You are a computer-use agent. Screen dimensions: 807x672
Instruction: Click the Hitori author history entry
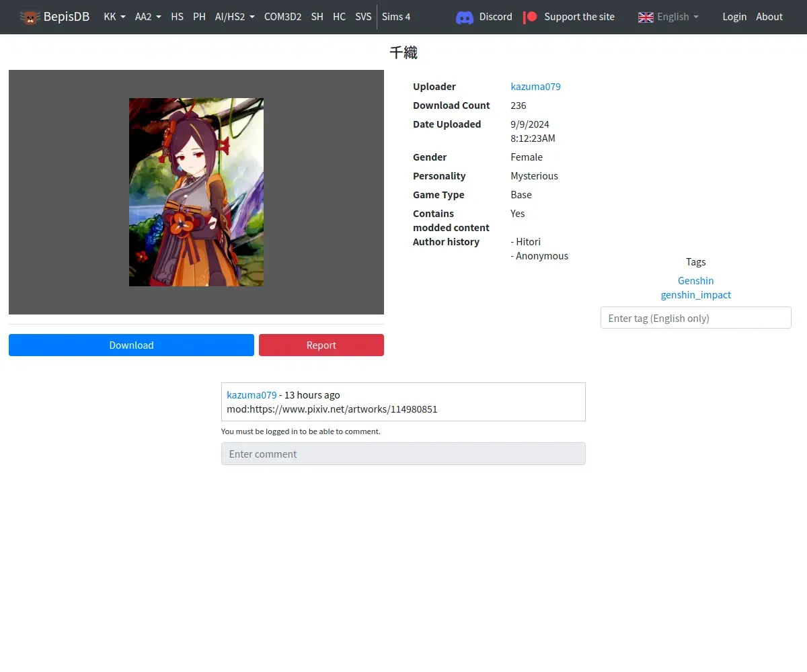526,242
